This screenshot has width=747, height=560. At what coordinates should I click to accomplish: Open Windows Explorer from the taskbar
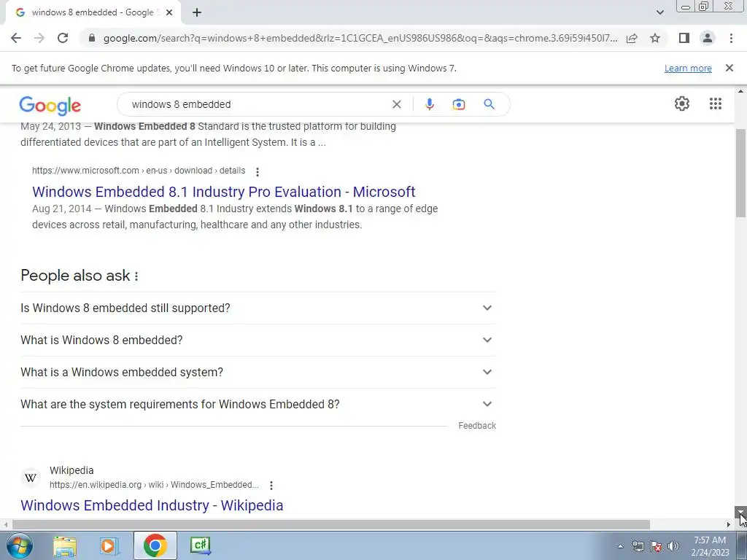(65, 545)
